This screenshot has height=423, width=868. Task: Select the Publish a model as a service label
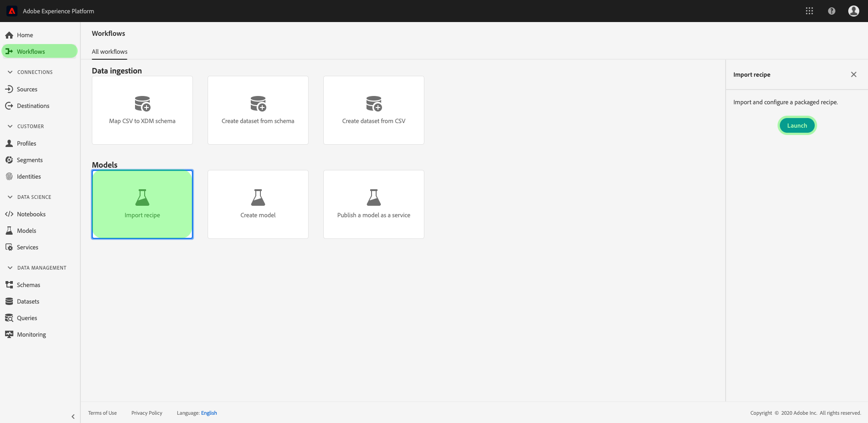374,215
